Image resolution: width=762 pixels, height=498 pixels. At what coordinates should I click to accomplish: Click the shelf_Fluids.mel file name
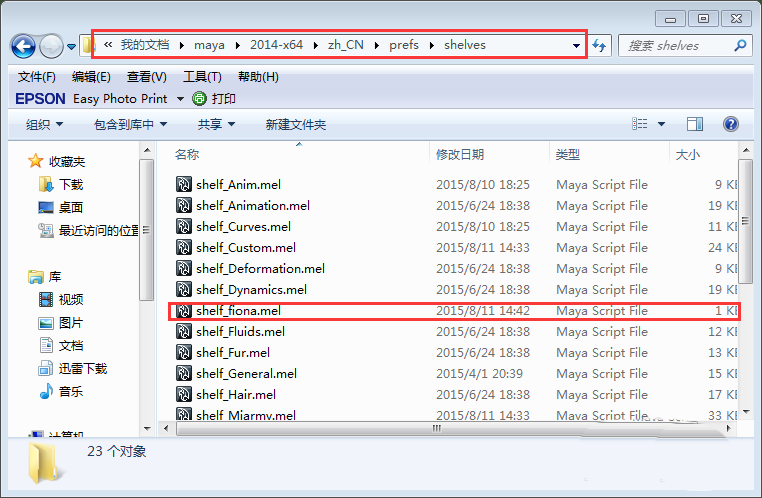240,331
